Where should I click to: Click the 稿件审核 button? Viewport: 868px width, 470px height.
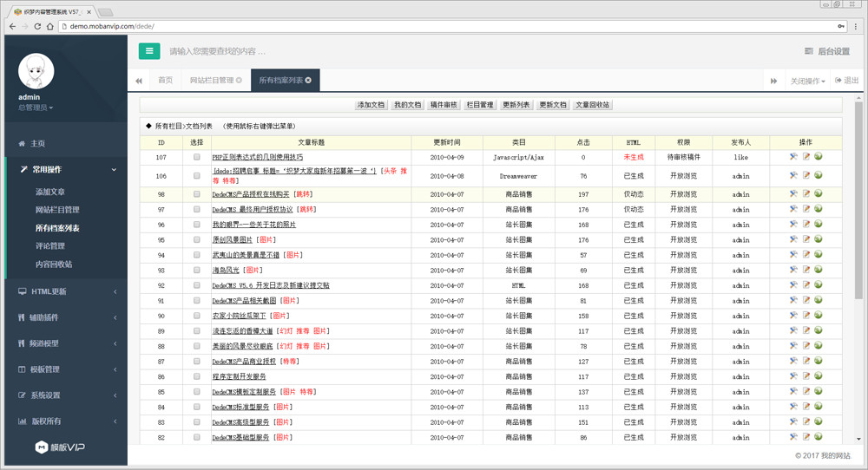(x=444, y=105)
